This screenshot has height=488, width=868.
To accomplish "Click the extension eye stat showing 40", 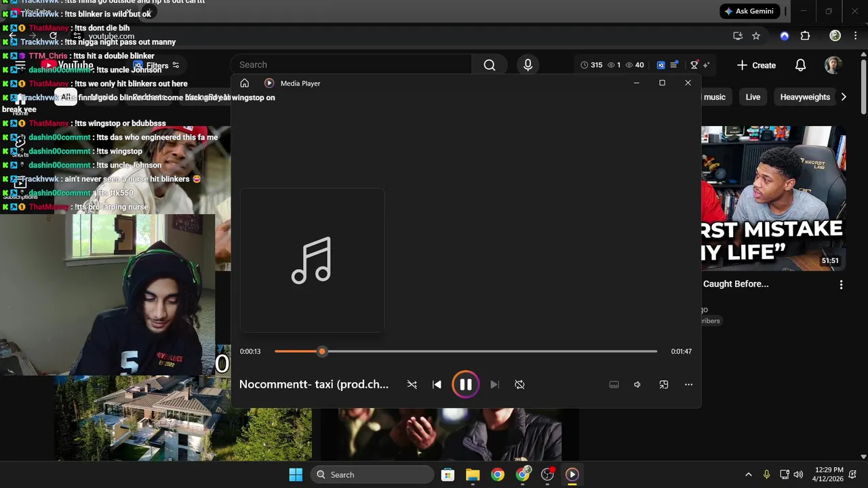I will tap(635, 65).
